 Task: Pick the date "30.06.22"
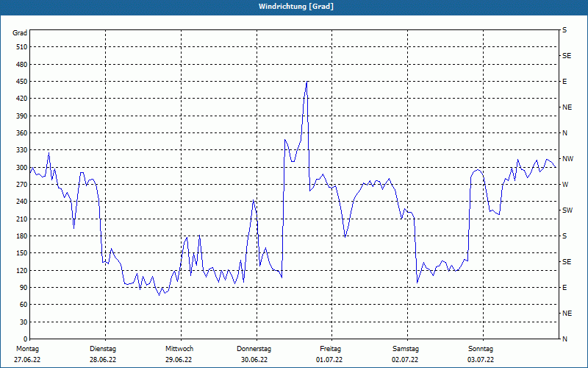pyautogui.click(x=254, y=360)
